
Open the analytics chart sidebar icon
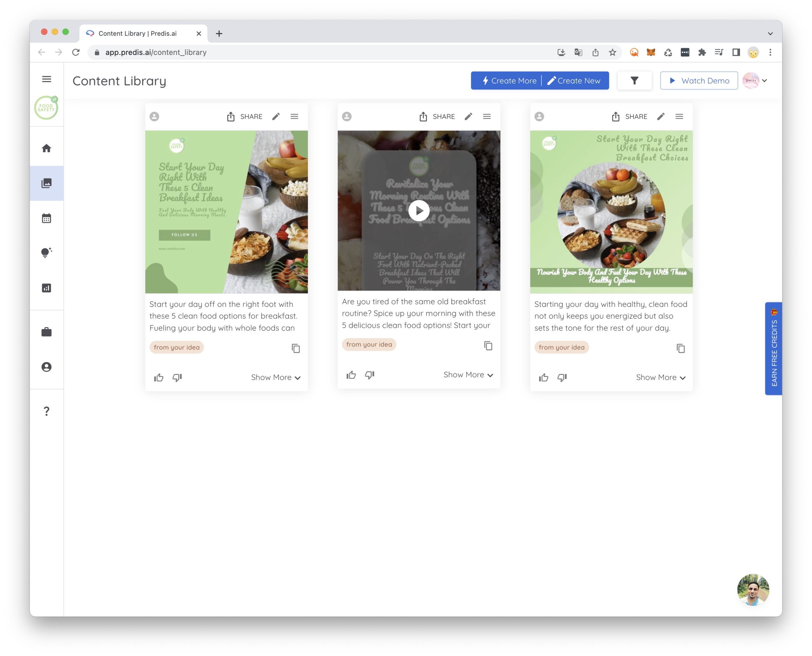click(x=46, y=288)
